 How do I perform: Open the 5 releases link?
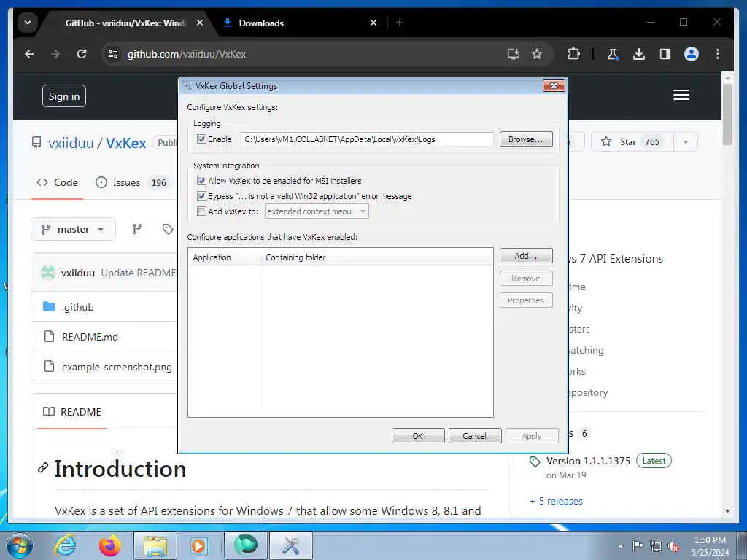point(556,501)
